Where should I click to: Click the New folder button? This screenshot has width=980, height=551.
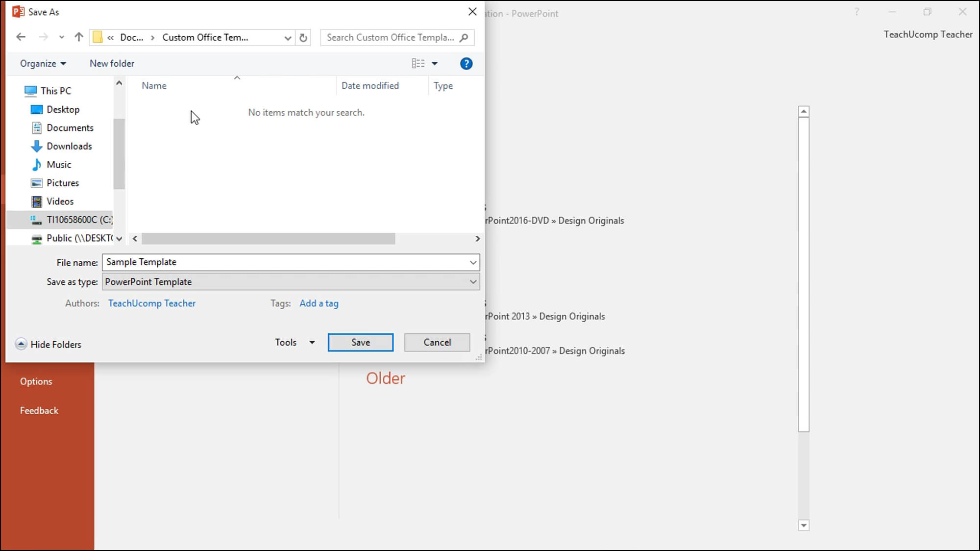pyautogui.click(x=112, y=63)
